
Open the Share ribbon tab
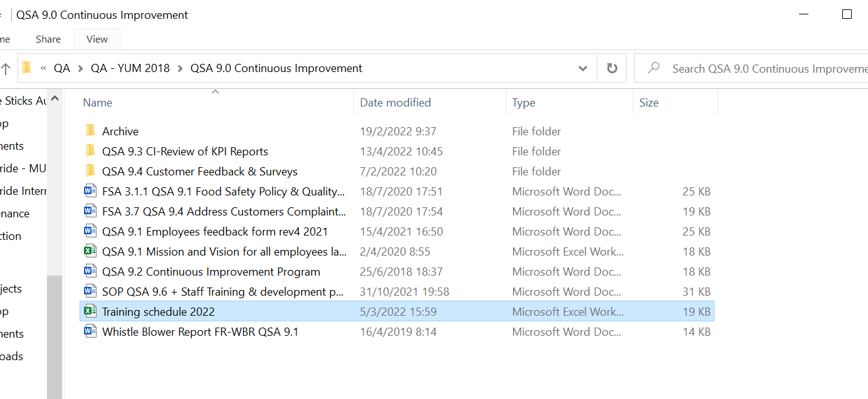coord(48,39)
